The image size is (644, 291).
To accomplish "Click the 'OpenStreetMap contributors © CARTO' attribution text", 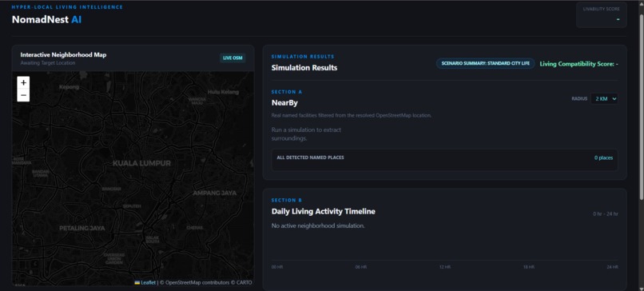I will tap(209, 282).
